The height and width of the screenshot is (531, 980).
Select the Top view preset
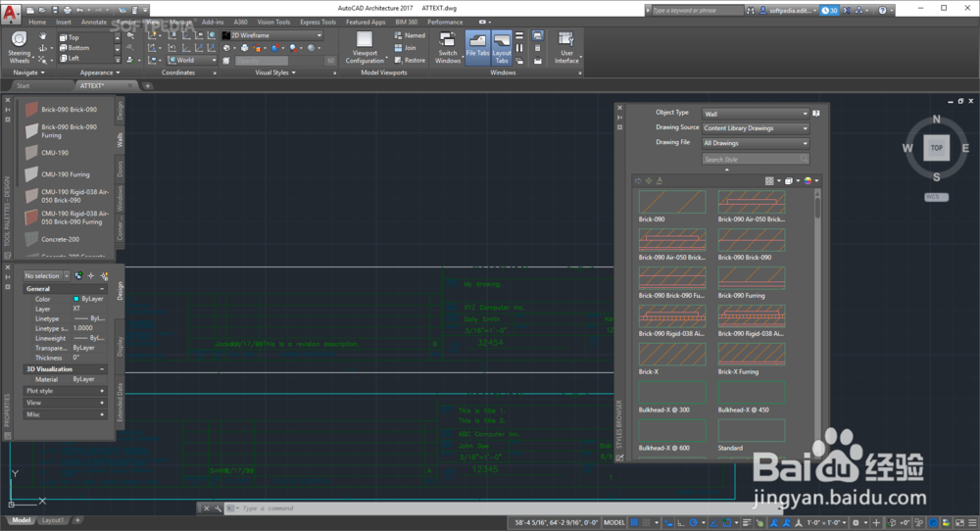coord(69,37)
